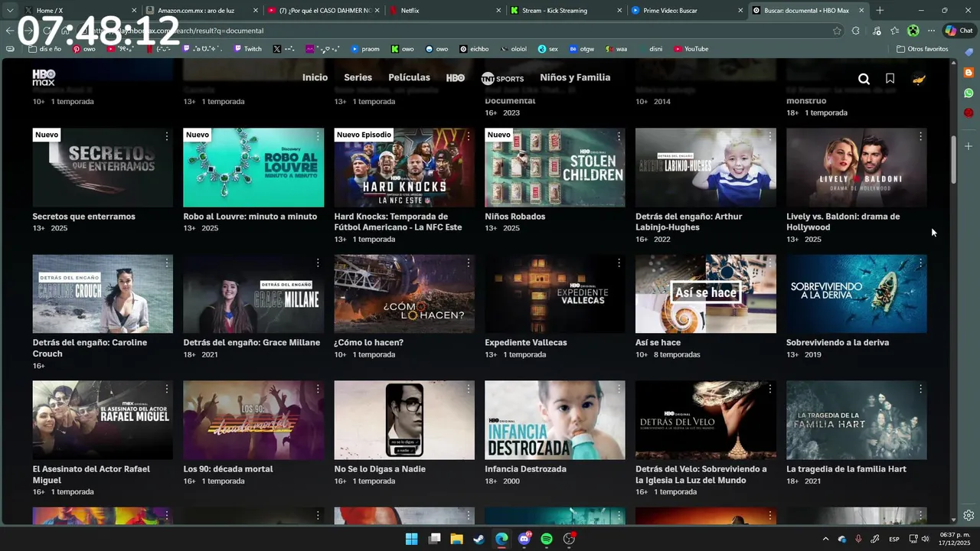Switch to the Amazon.com.mx browser tab

pyautogui.click(x=201, y=11)
